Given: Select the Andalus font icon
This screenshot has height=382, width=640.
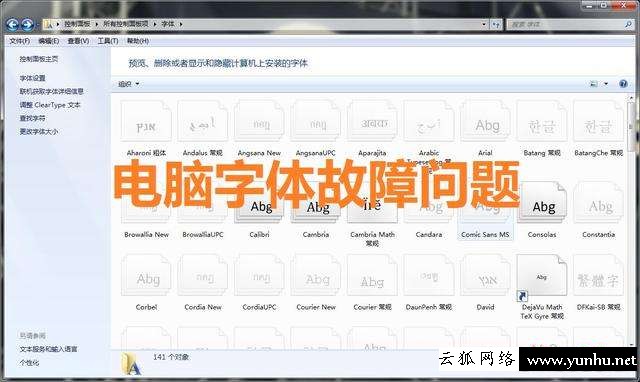Looking at the screenshot, I should tap(202, 122).
